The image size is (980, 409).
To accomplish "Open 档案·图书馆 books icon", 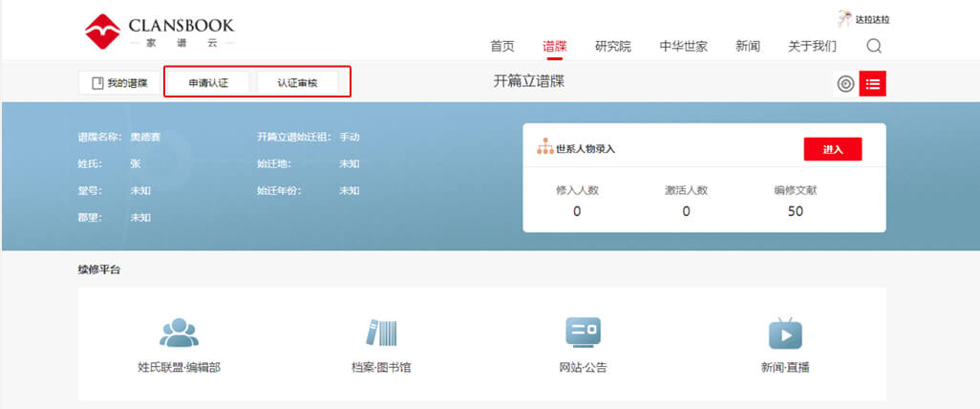I will tap(381, 333).
